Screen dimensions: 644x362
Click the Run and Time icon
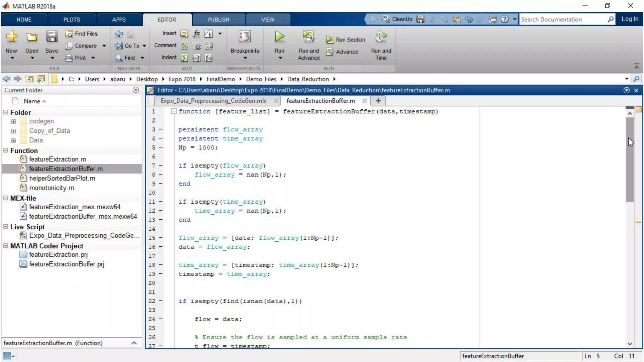(381, 36)
